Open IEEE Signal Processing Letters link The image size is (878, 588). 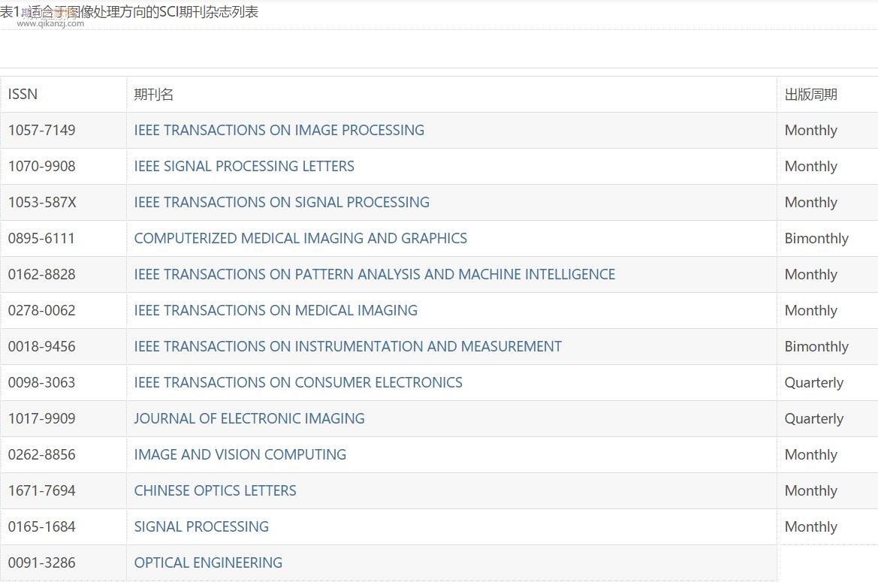point(244,166)
